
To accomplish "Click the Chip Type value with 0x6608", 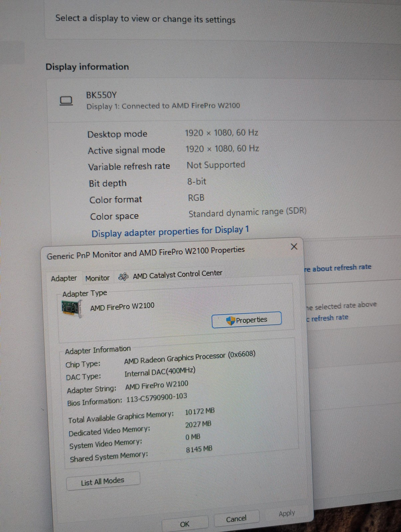I will click(x=189, y=357).
